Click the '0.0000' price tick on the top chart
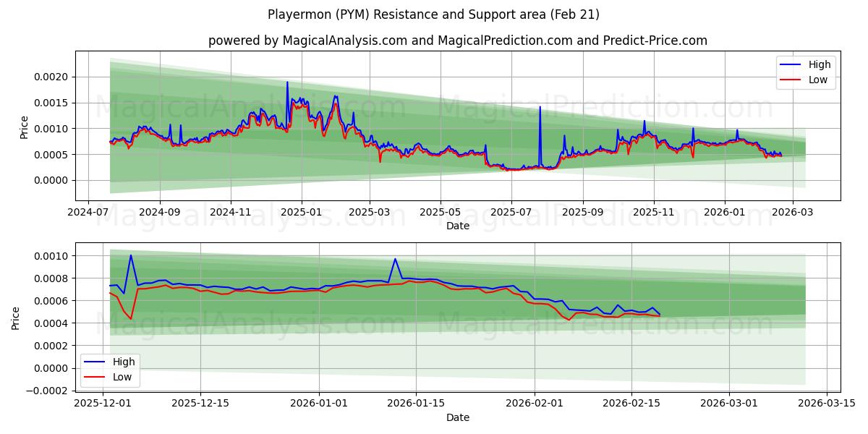 52,181
